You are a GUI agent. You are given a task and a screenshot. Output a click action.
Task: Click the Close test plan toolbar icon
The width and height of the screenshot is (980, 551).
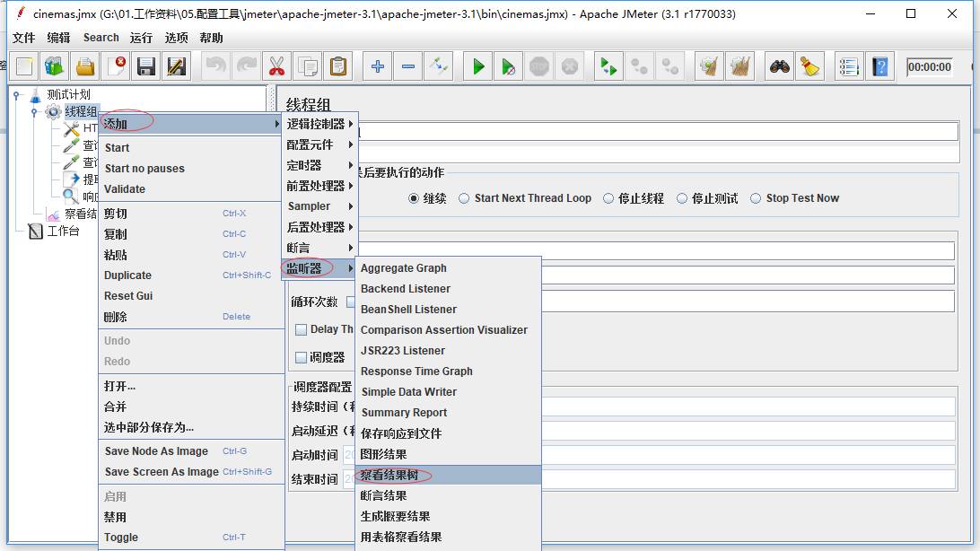click(117, 66)
